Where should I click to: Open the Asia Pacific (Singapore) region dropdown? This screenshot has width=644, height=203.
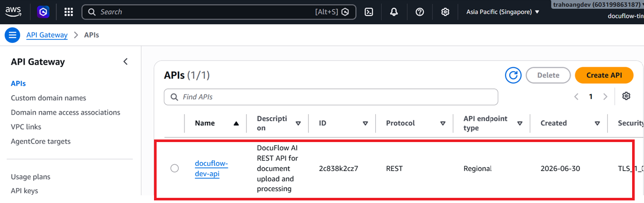click(503, 12)
